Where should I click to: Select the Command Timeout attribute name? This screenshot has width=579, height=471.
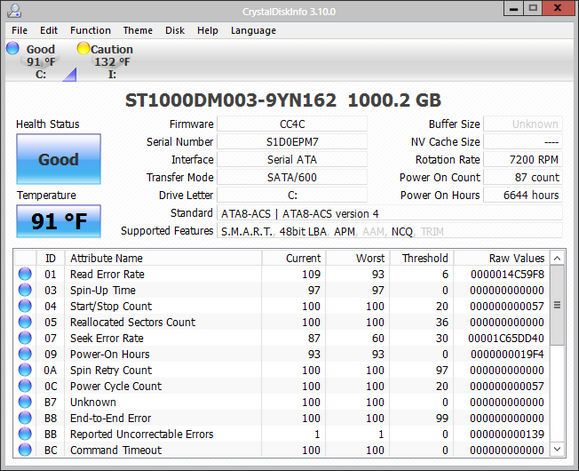pos(116,450)
